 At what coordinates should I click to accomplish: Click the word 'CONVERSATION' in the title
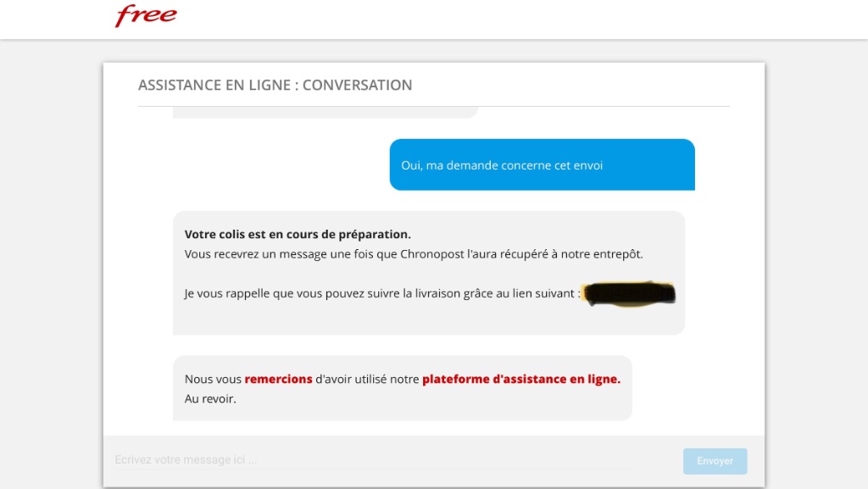point(357,86)
